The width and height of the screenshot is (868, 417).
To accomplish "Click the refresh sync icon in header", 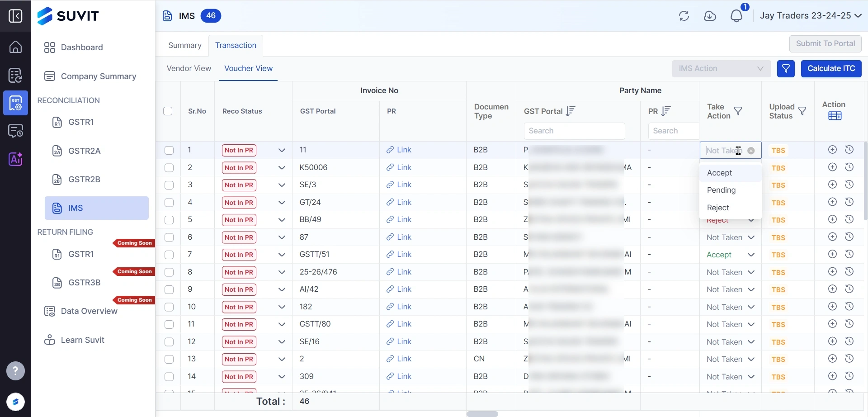I will pos(684,16).
